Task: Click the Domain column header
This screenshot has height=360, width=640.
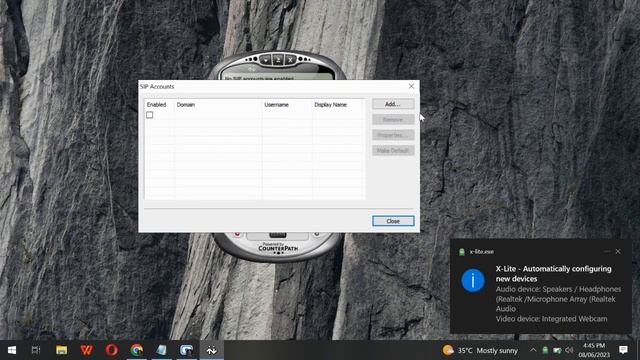Action: click(x=218, y=105)
